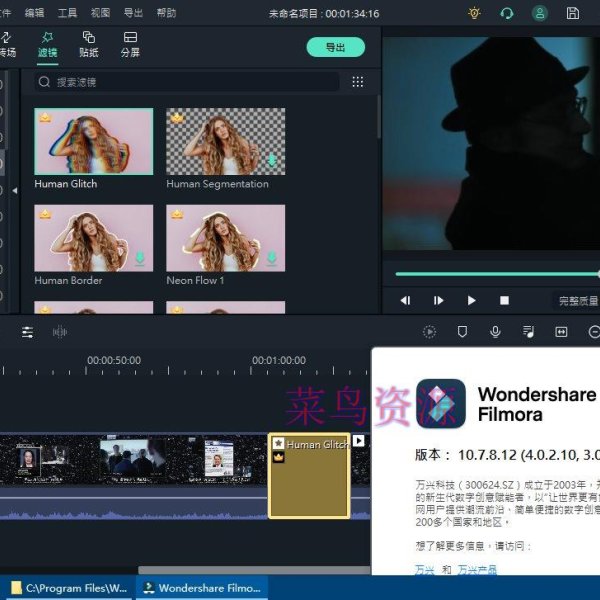600x600 pixels.
Task: Open the audio mixer music note icon
Action: point(528,332)
